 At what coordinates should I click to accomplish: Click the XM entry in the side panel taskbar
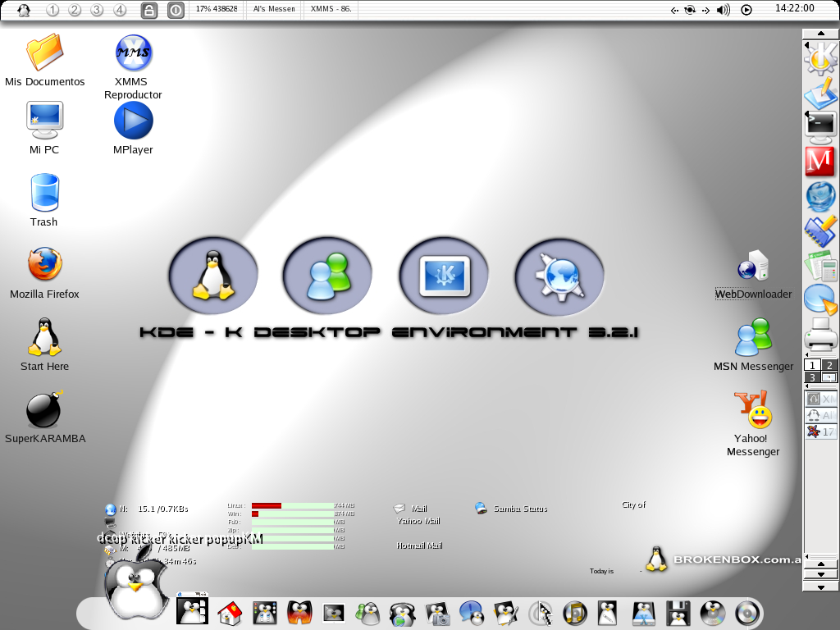[820, 399]
